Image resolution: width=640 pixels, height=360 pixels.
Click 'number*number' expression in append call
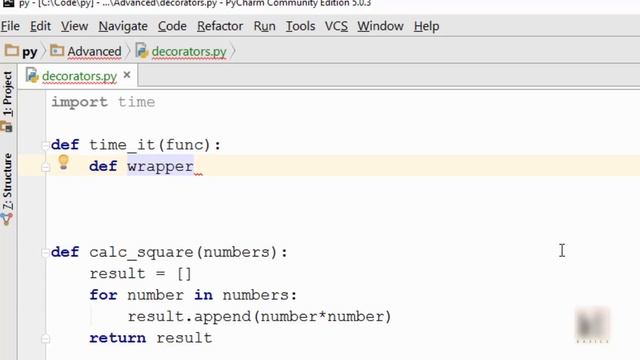[x=322, y=317]
